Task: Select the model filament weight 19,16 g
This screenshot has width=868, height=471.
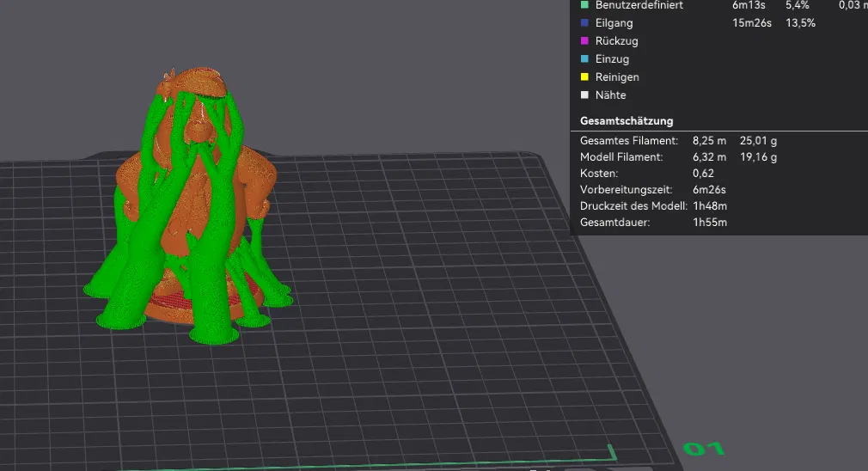Action: (758, 156)
